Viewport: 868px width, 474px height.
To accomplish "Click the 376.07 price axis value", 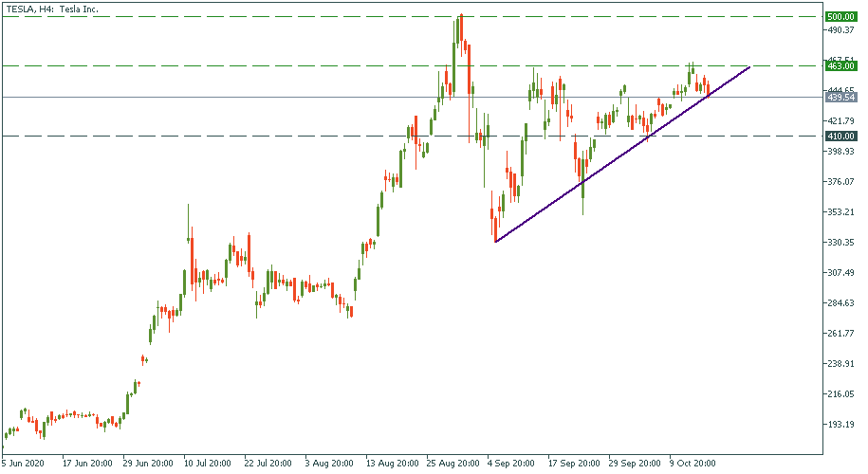I will (x=841, y=182).
